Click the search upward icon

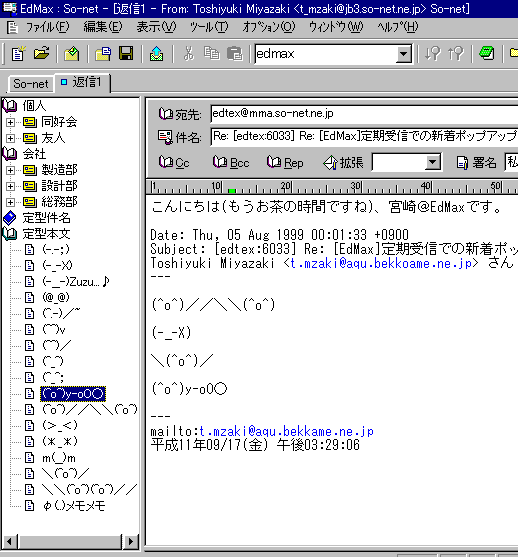456,54
